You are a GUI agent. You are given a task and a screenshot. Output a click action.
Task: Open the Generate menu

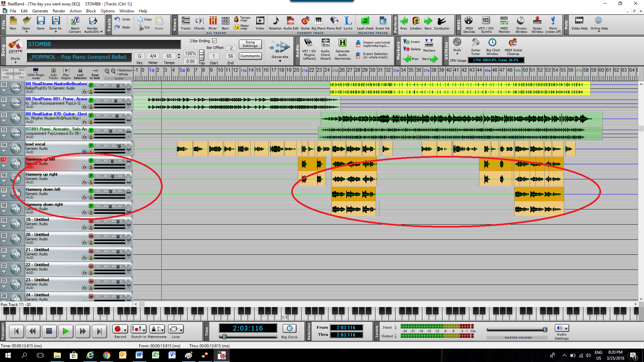click(x=40, y=11)
